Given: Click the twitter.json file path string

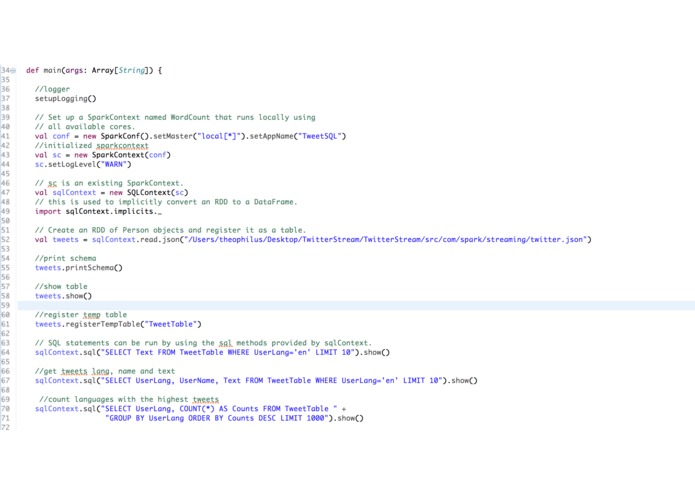Looking at the screenshot, I should (x=386, y=240).
